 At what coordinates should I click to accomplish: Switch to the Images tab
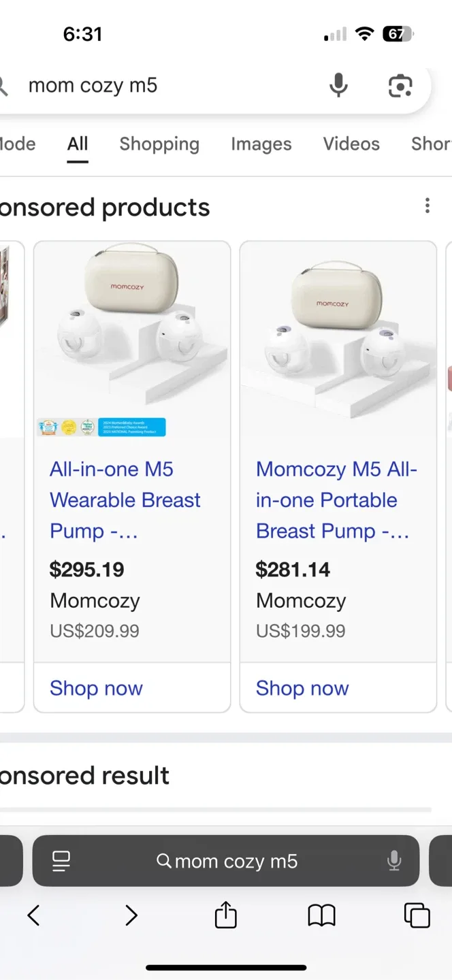pyautogui.click(x=261, y=144)
